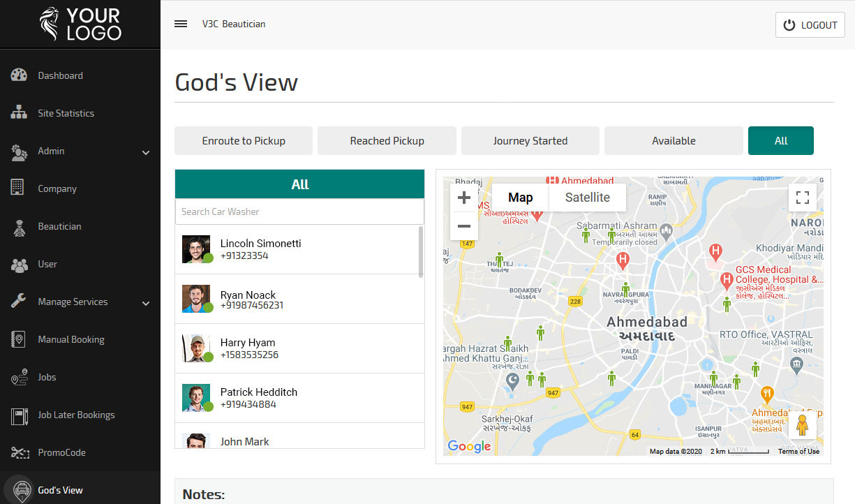Click the LOGOUT button
Screen dimensions: 855x504
810,24
